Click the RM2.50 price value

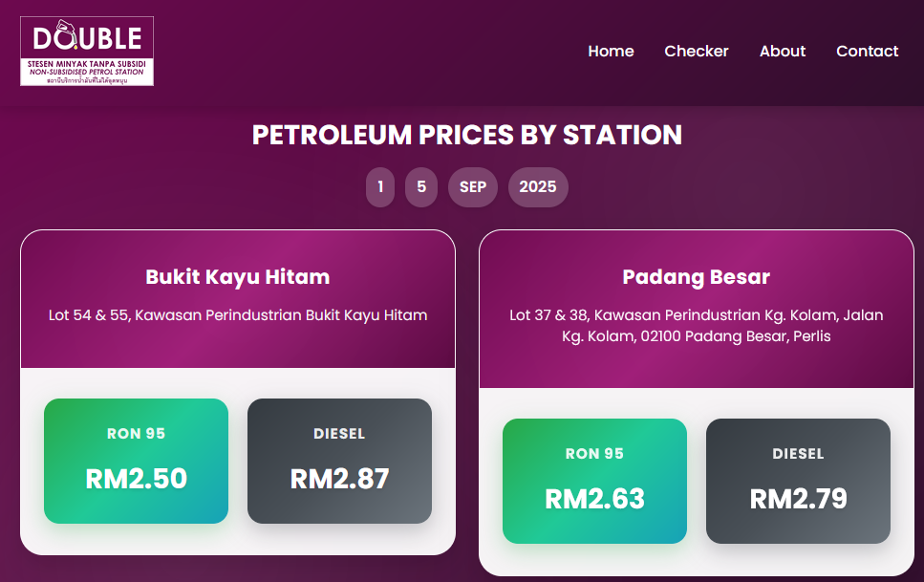click(136, 479)
